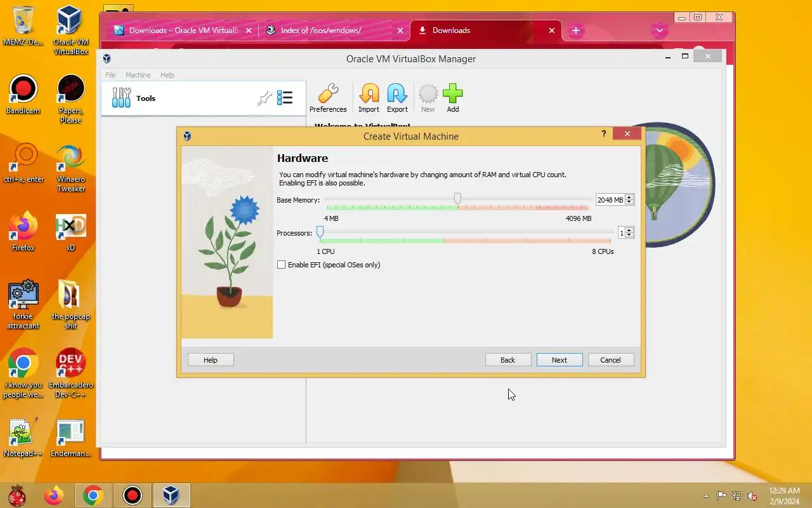
Task: Open Preferences in VirtualBox Manager toolbar
Action: 328,98
